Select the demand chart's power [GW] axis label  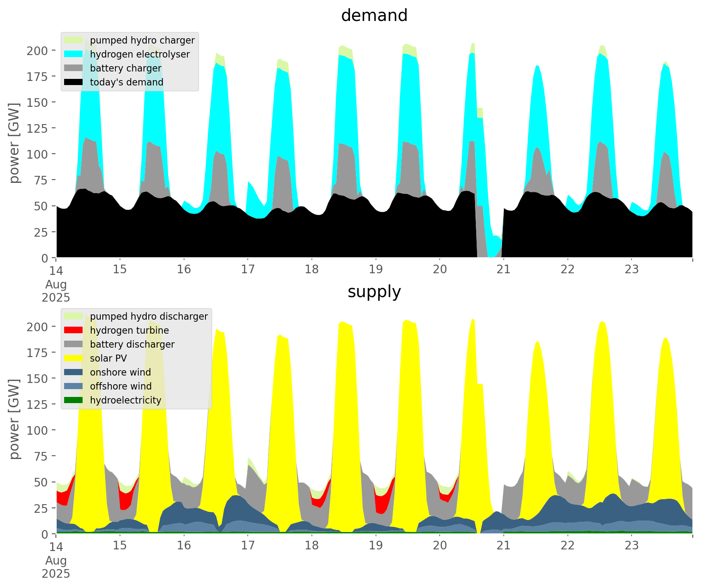tap(14, 143)
